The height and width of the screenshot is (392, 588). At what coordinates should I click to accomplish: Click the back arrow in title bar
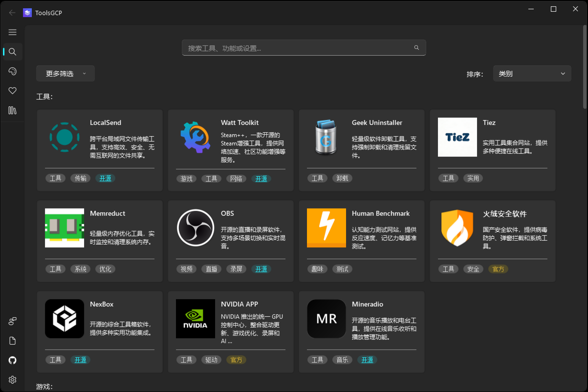click(x=12, y=13)
